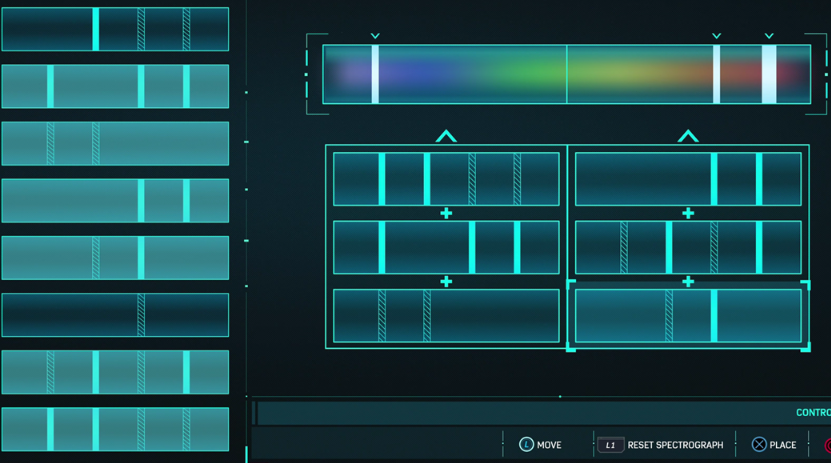Click the plus sign below the top-left slot
Image resolution: width=831 pixels, height=463 pixels.
point(446,213)
